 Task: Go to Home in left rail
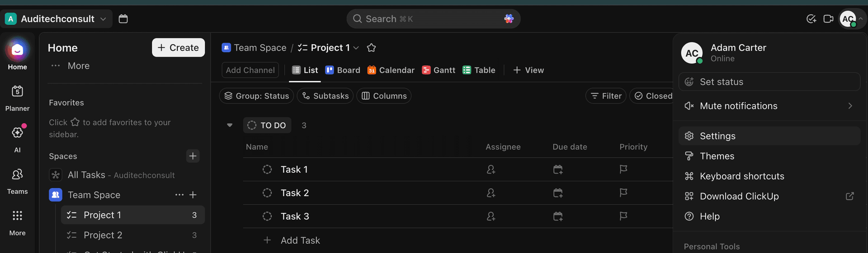(17, 54)
